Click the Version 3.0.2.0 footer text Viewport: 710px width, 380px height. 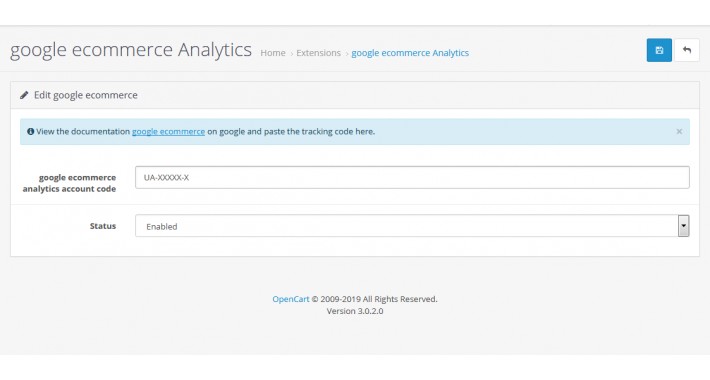[355, 311]
